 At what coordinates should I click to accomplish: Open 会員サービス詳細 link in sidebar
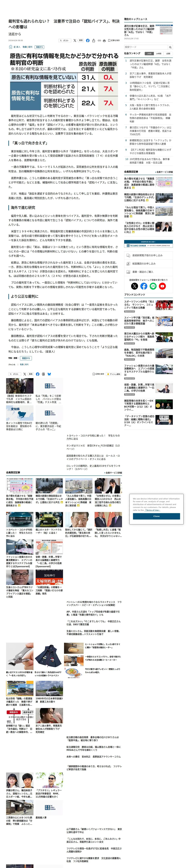pyautogui.click(x=164, y=172)
